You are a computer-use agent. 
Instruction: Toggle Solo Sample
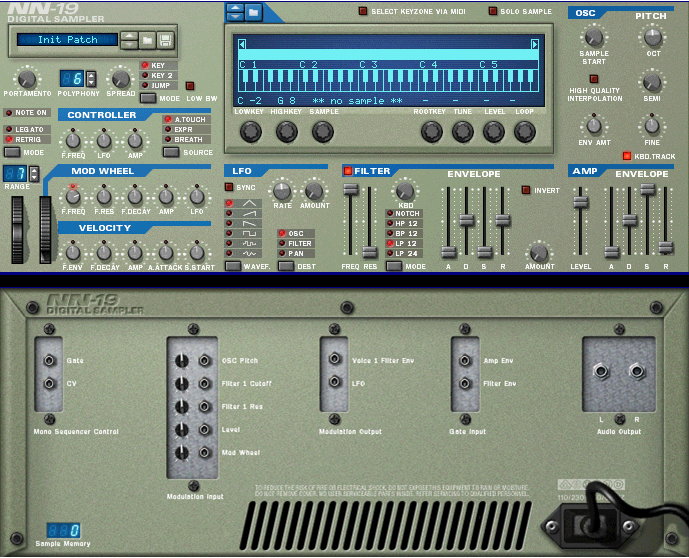coord(493,11)
